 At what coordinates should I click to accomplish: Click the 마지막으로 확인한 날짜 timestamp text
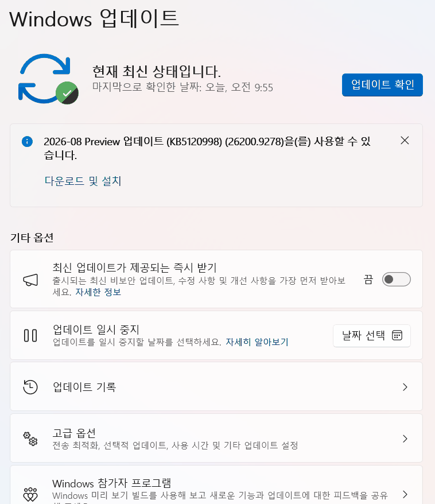[182, 87]
